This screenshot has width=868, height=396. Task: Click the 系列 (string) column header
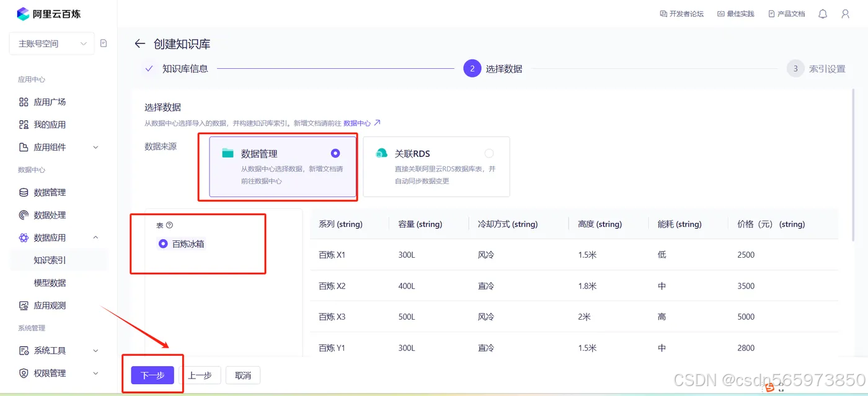340,224
